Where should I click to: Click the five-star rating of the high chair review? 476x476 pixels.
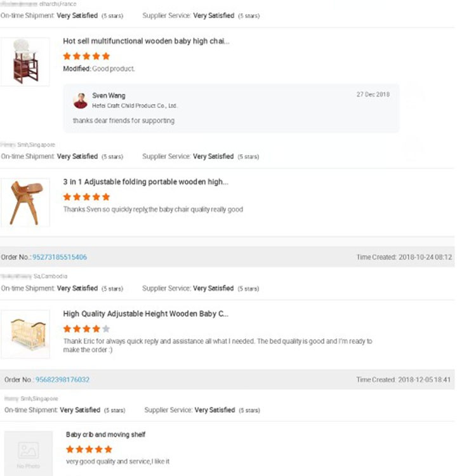[86, 56]
